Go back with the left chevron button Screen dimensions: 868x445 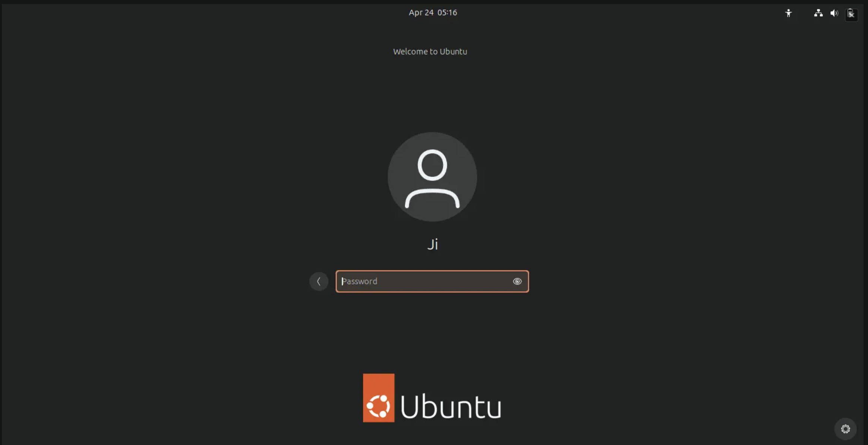(319, 281)
